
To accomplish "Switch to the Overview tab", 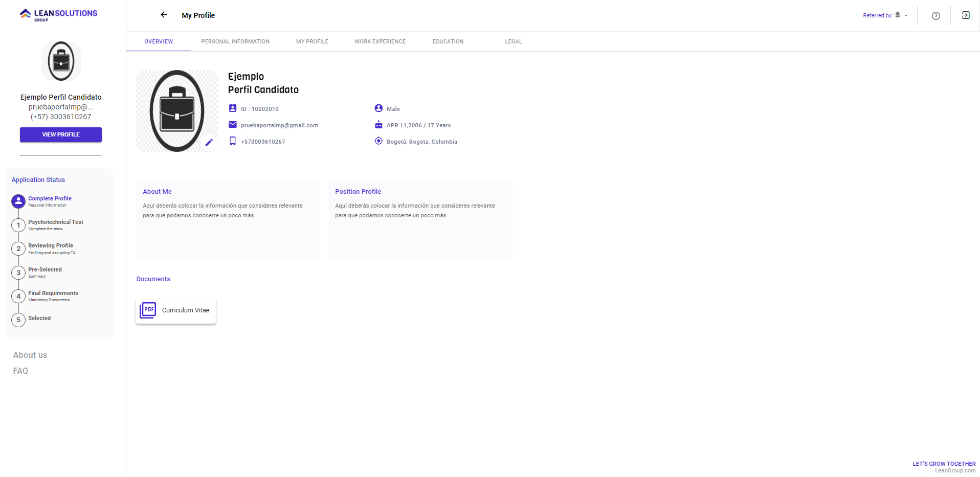I will coord(159,41).
